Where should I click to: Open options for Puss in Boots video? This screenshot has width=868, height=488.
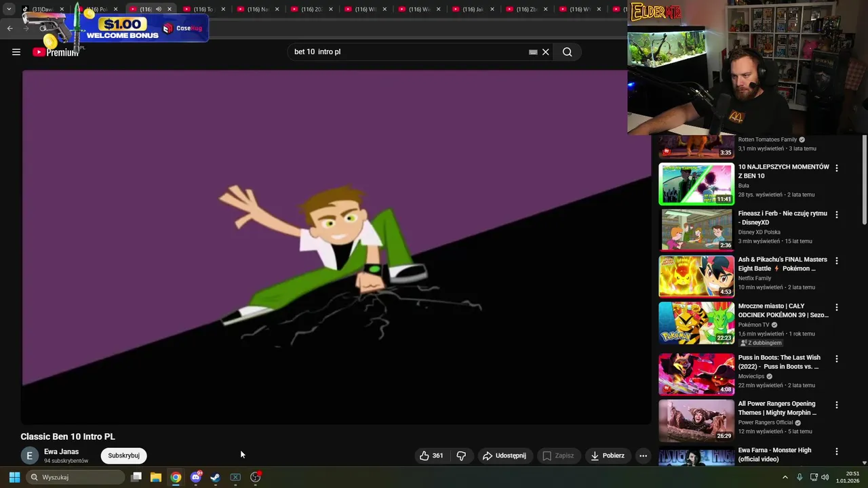click(836, 359)
